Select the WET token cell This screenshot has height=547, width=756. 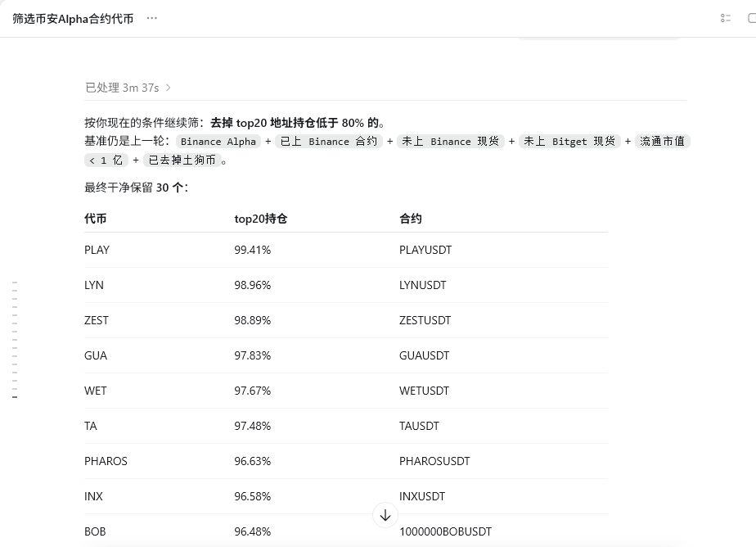coord(96,391)
